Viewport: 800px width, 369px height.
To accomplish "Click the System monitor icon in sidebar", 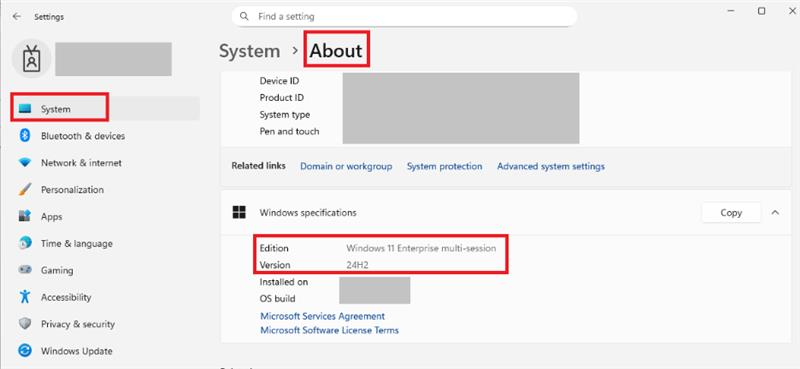I will (x=24, y=109).
